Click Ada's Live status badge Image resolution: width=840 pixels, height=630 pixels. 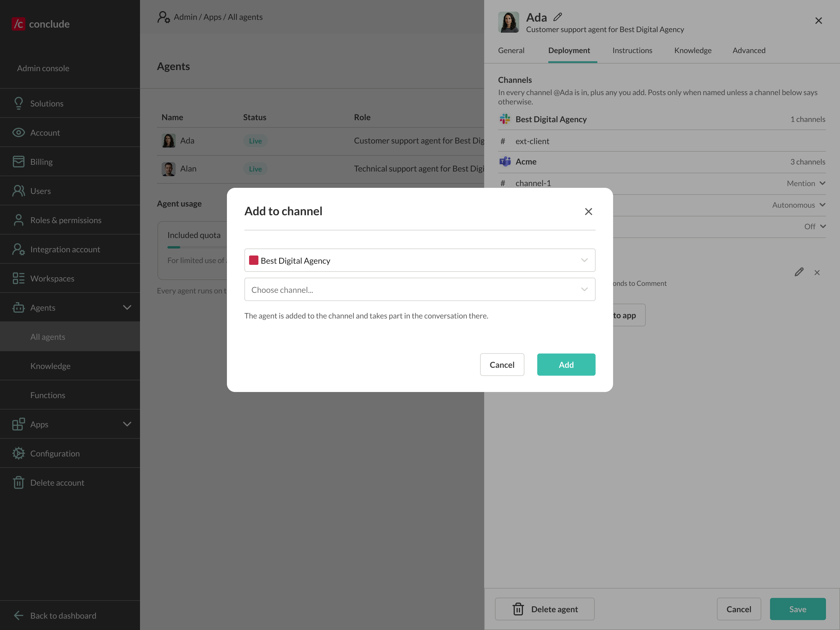255,141
